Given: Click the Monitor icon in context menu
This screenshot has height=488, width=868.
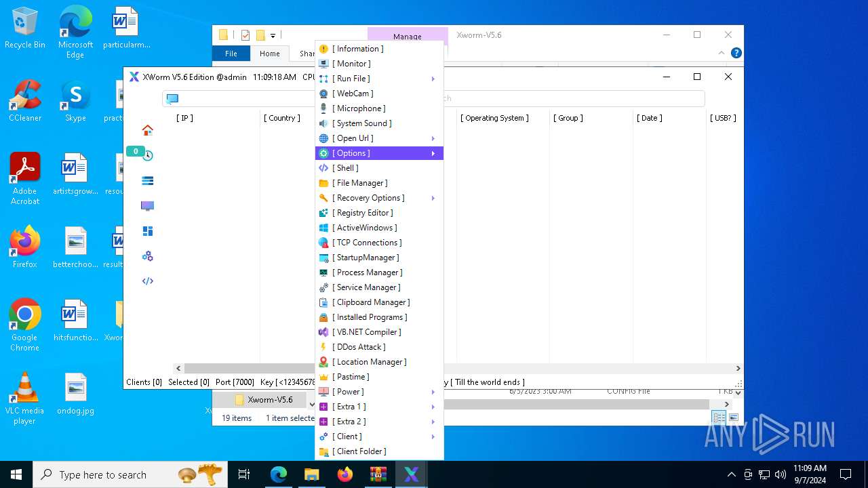Looking at the screenshot, I should point(323,64).
